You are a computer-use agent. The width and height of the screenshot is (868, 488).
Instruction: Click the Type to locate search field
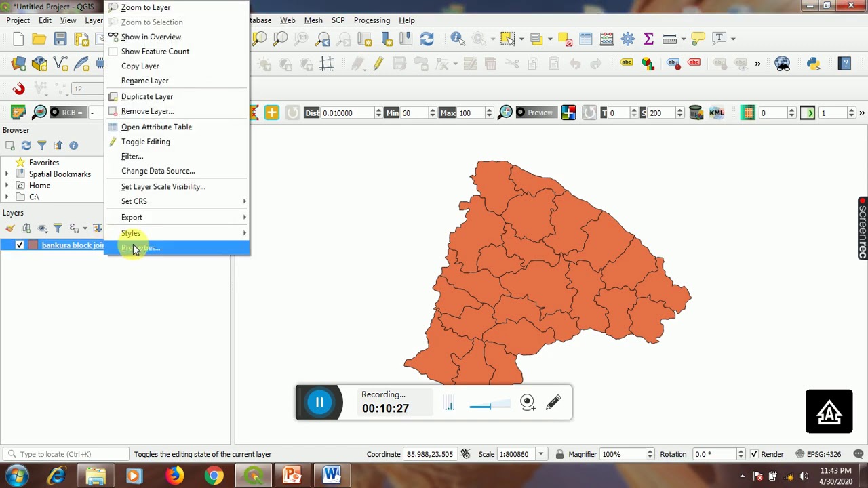point(64,454)
